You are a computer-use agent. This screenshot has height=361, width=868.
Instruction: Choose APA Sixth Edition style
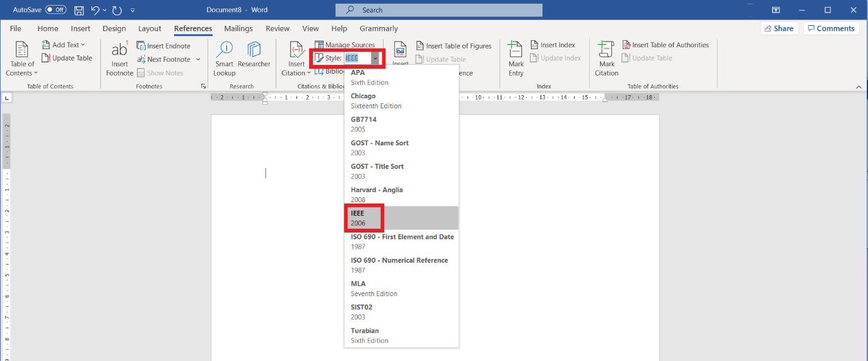pyautogui.click(x=401, y=77)
